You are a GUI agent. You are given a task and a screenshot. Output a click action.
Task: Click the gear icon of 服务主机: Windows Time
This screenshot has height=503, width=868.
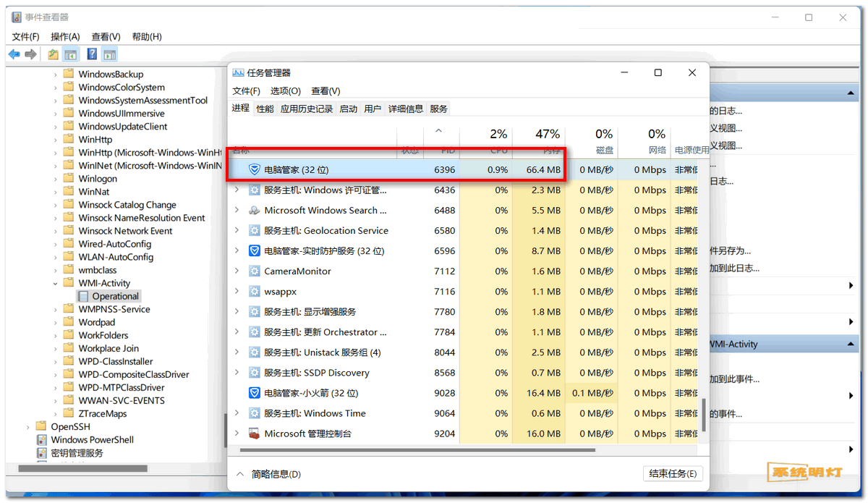pos(254,413)
